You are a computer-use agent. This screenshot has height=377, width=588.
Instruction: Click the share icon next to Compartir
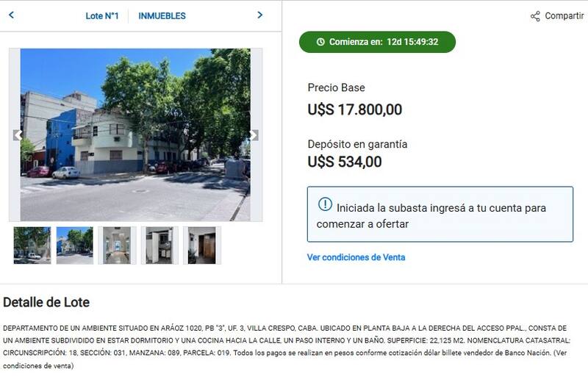tap(535, 16)
